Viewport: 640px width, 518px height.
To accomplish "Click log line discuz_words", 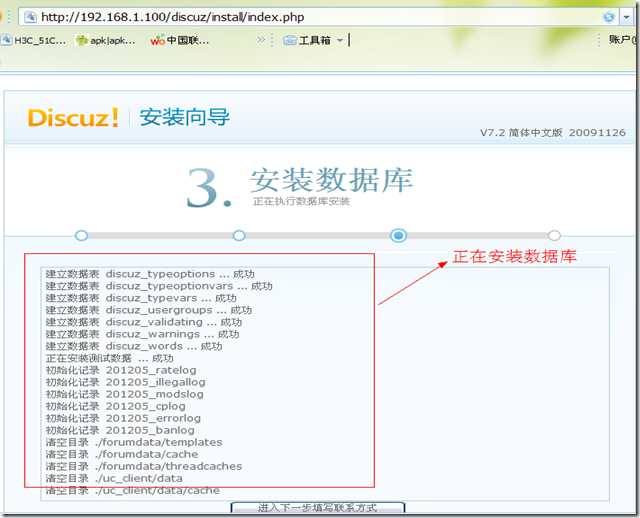I will click(134, 346).
